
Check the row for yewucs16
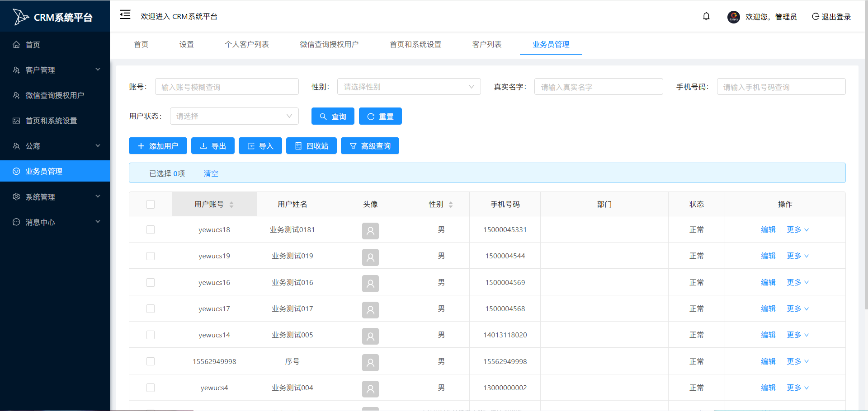[151, 282]
